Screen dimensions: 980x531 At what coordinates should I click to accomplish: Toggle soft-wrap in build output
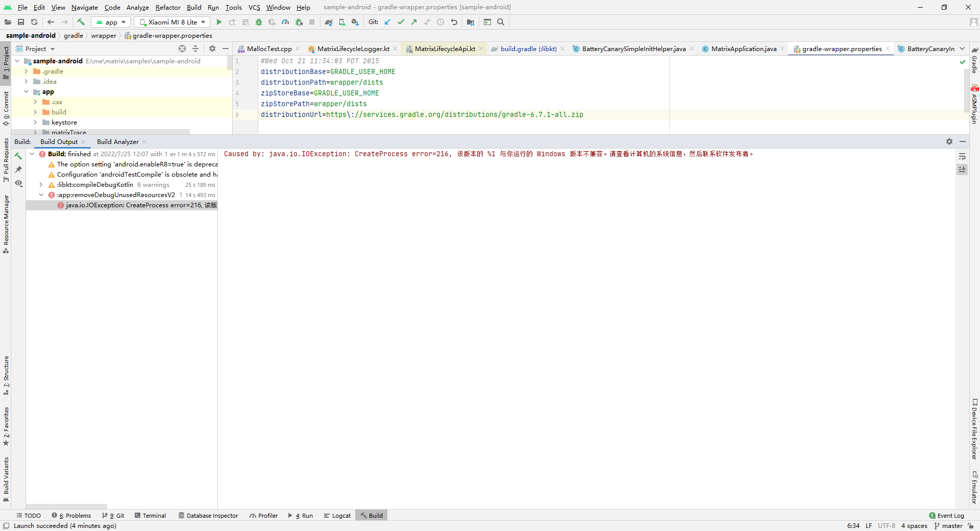(962, 156)
